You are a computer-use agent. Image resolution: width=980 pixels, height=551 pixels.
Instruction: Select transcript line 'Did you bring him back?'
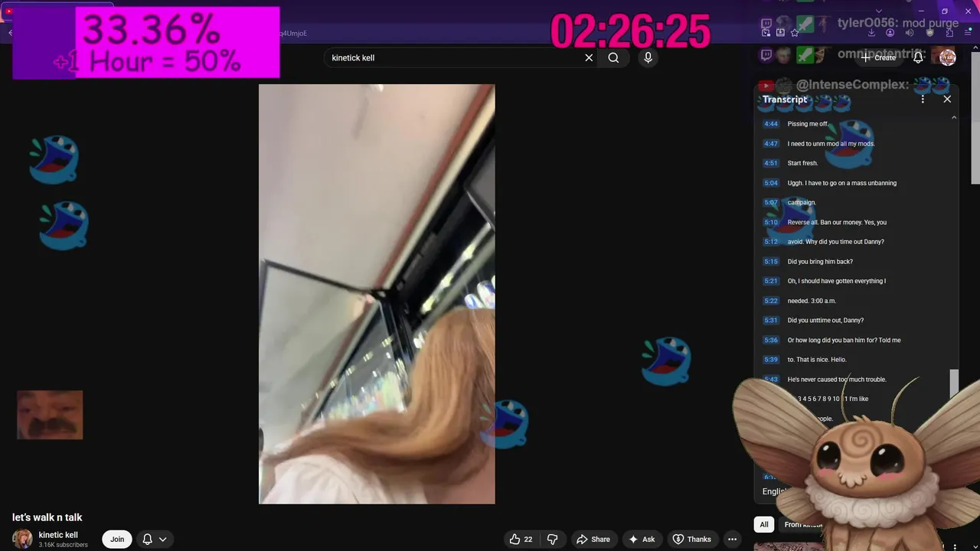pos(820,262)
